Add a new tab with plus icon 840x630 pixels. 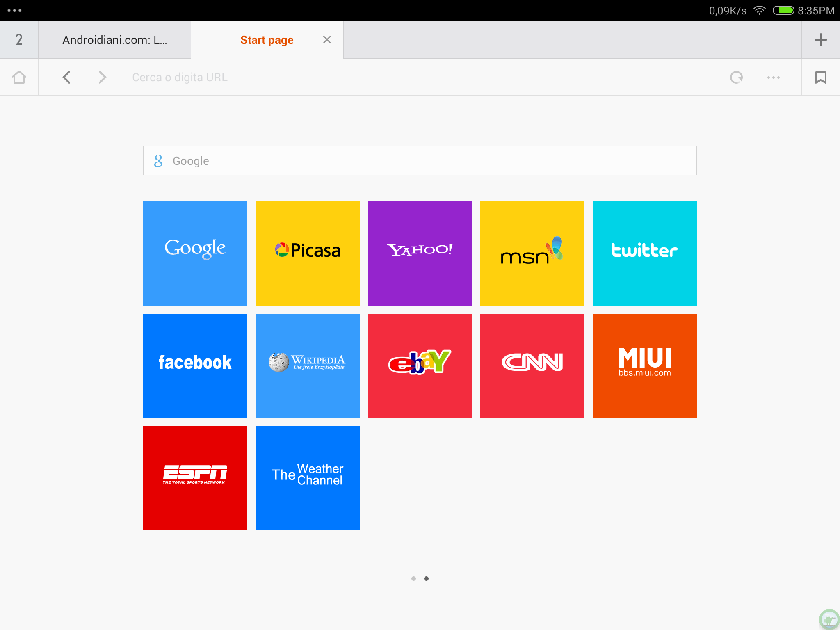click(x=821, y=40)
